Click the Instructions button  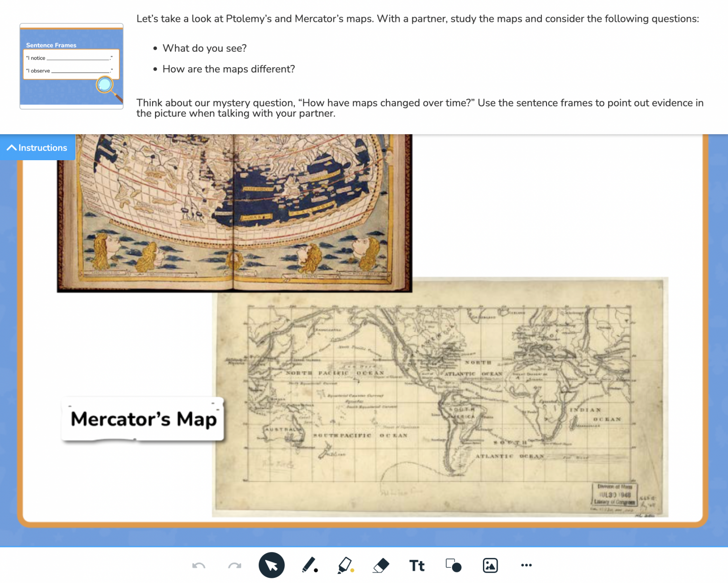[x=38, y=147]
